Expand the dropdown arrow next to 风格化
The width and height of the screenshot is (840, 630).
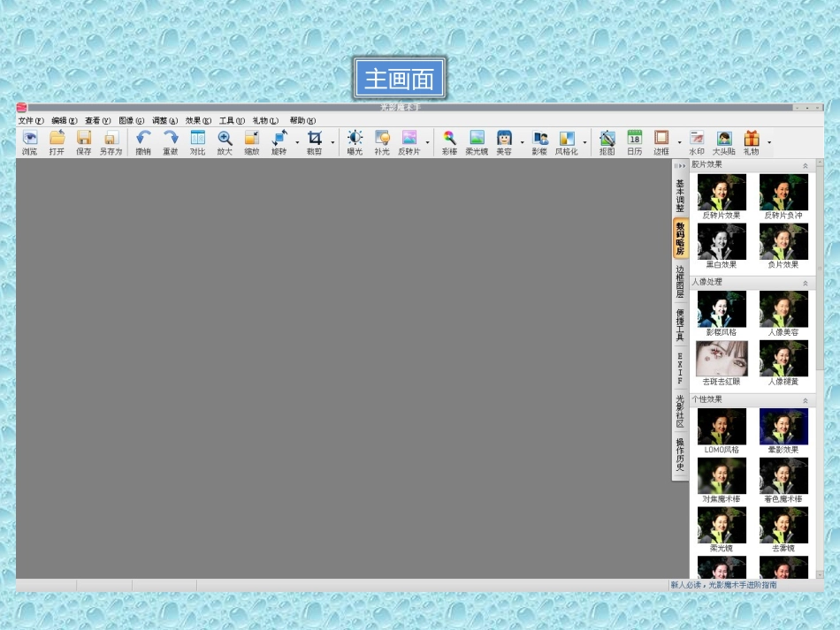(584, 142)
